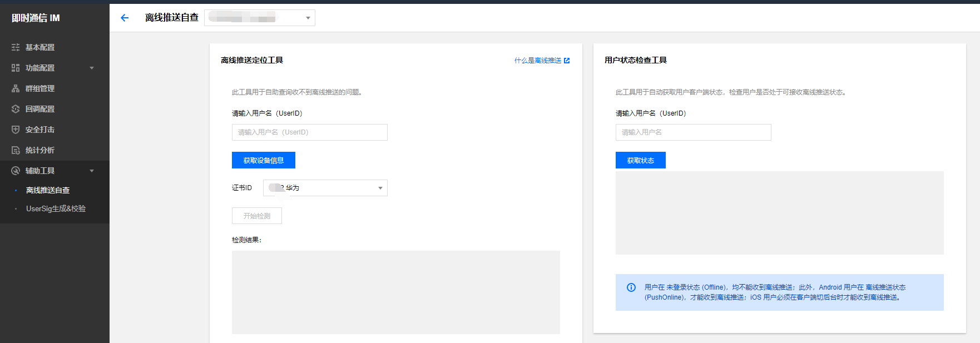Image resolution: width=980 pixels, height=343 pixels.
Task: Click the 即时通信 IM title
Action: (36, 18)
